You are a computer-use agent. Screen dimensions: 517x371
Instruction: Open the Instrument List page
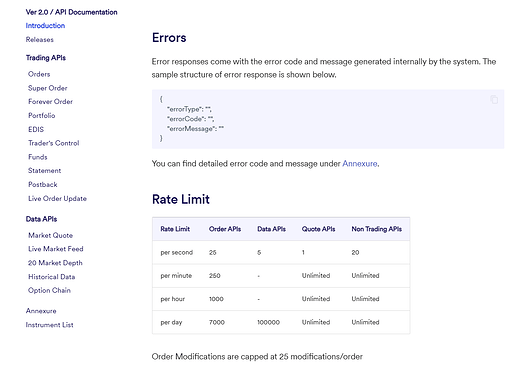point(49,325)
